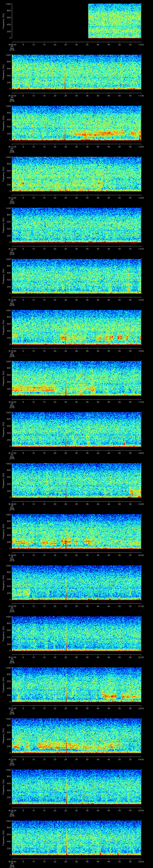Open the spectrogram for 8:15:00
The image size is (153, 868).
tap(76, 327)
